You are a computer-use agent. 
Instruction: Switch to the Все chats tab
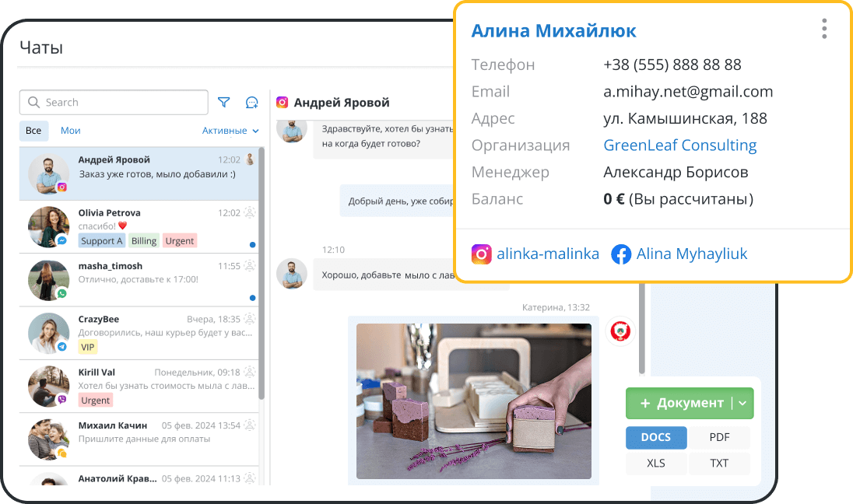[33, 130]
